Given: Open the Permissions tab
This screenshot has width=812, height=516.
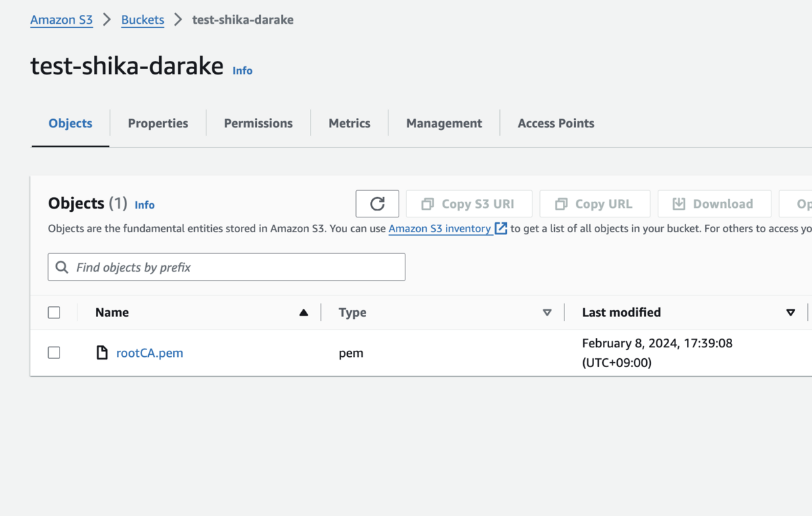Looking at the screenshot, I should [258, 123].
